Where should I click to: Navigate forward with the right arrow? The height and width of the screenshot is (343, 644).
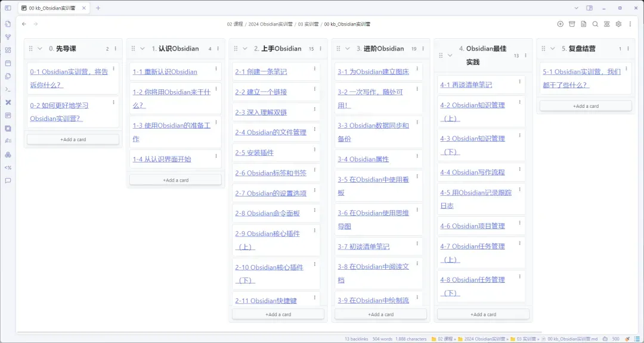36,24
